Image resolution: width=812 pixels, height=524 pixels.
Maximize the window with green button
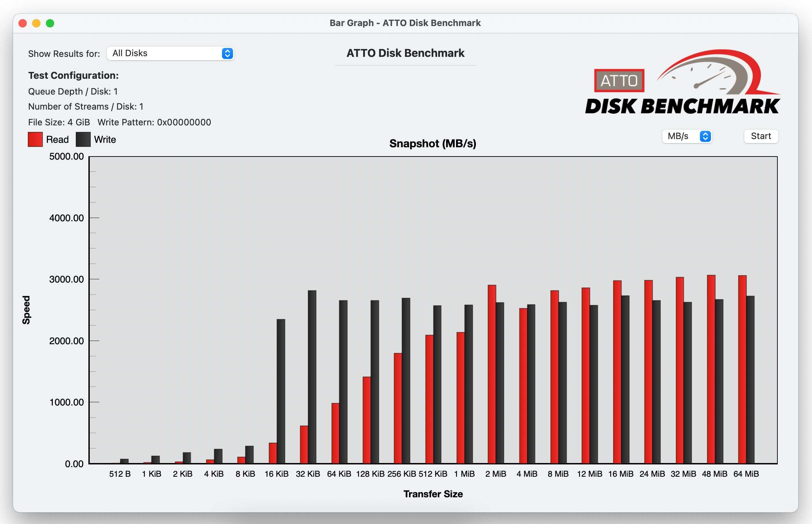pyautogui.click(x=50, y=23)
